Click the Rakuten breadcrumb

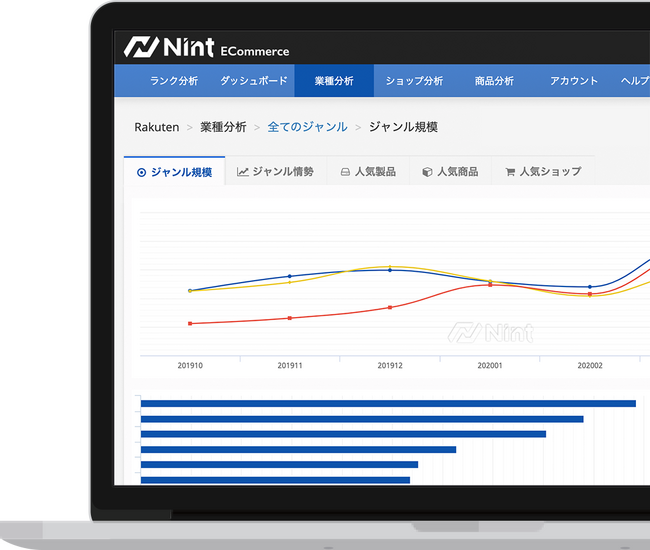[157, 127]
